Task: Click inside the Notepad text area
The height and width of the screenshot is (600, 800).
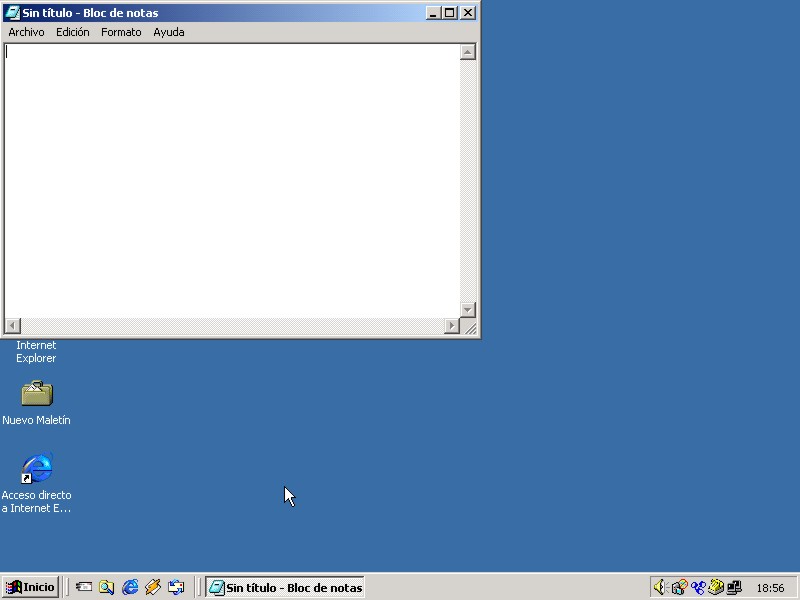Action: click(232, 181)
